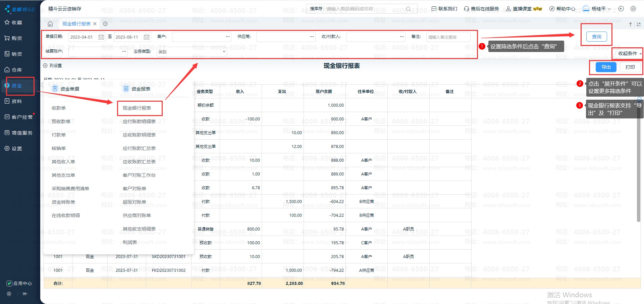Click the theme brightness icon at bottom left
Viewport: 644px width, 304px height.
9,294
